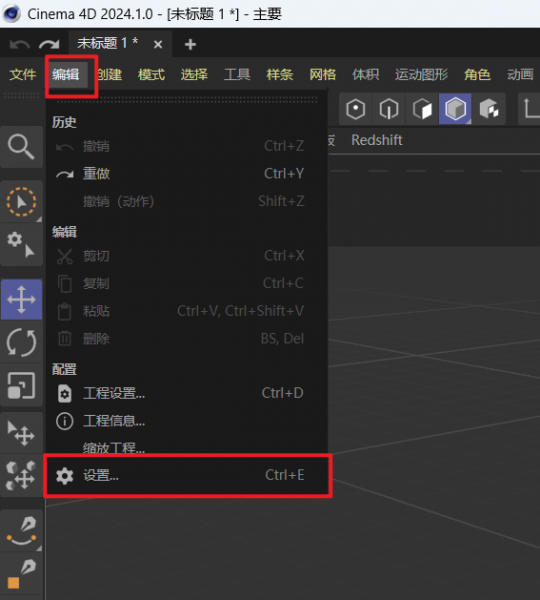Click the checkered cube texture mode icon
The height and width of the screenshot is (600, 540).
[x=489, y=109]
